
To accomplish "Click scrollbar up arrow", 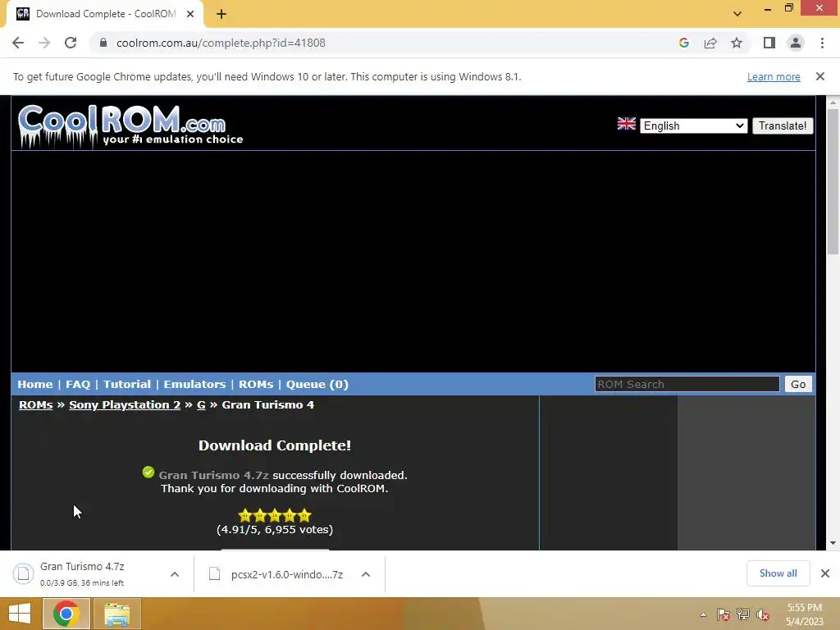I will click(x=833, y=103).
